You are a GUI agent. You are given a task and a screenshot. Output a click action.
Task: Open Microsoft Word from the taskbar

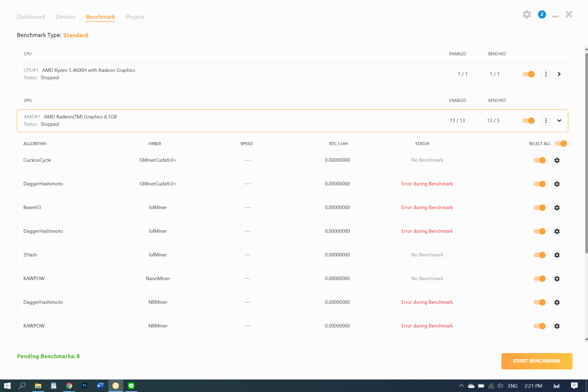point(100,386)
